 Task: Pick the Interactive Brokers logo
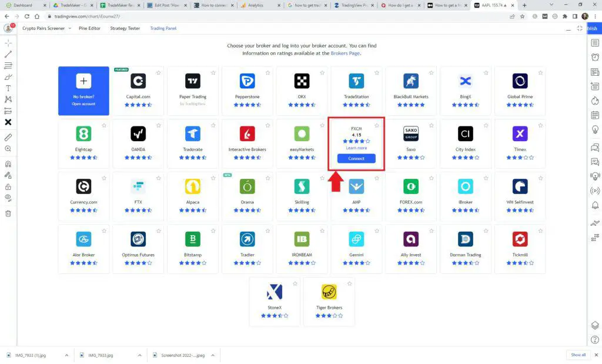248,133
